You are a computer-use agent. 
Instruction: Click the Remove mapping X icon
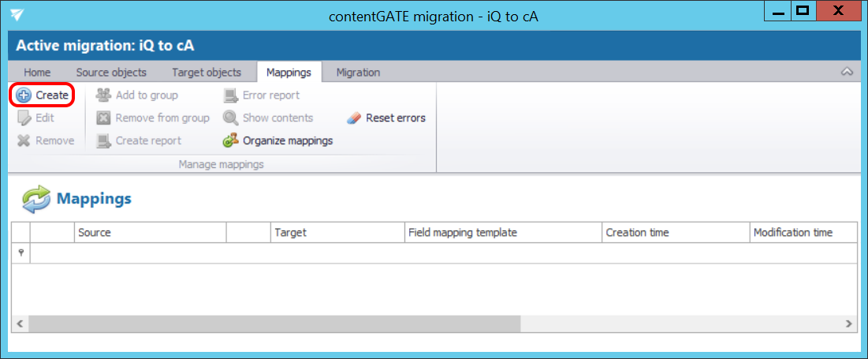click(x=24, y=141)
